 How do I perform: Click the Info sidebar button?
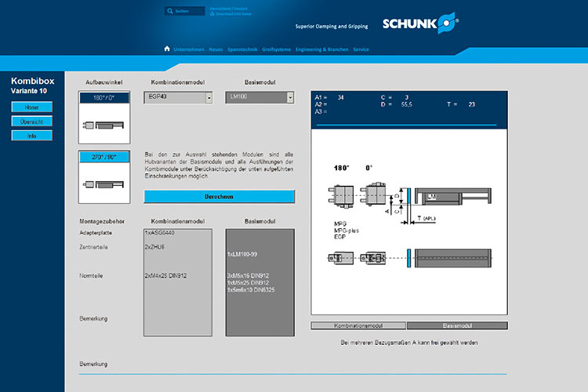[x=32, y=136]
